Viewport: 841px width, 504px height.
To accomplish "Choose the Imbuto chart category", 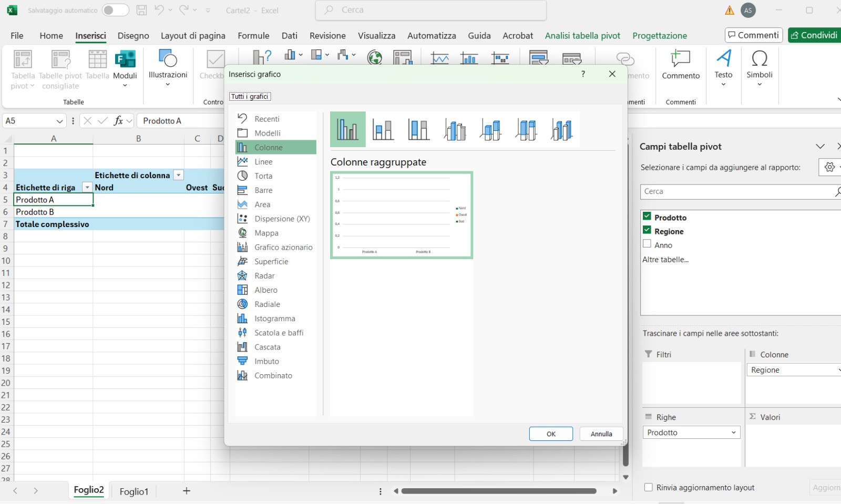I will [266, 362].
